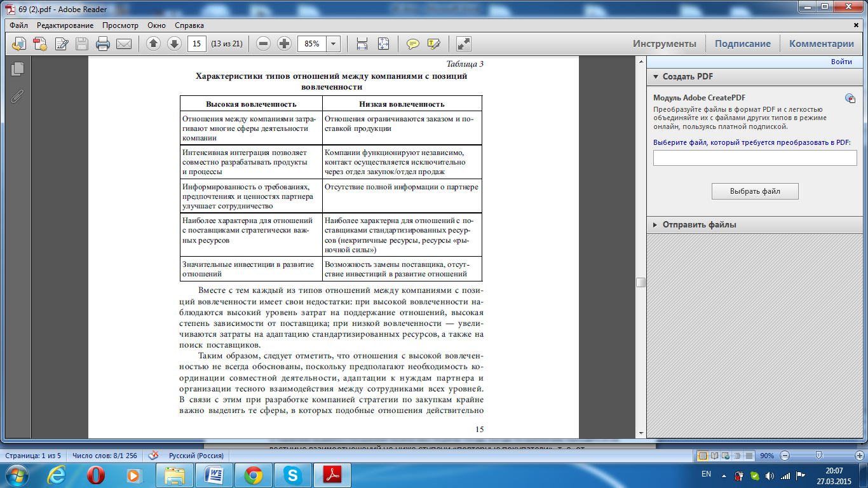Click Word zoom slider minus button
Viewport: 868px width, 488px height.
pyautogui.click(x=785, y=456)
